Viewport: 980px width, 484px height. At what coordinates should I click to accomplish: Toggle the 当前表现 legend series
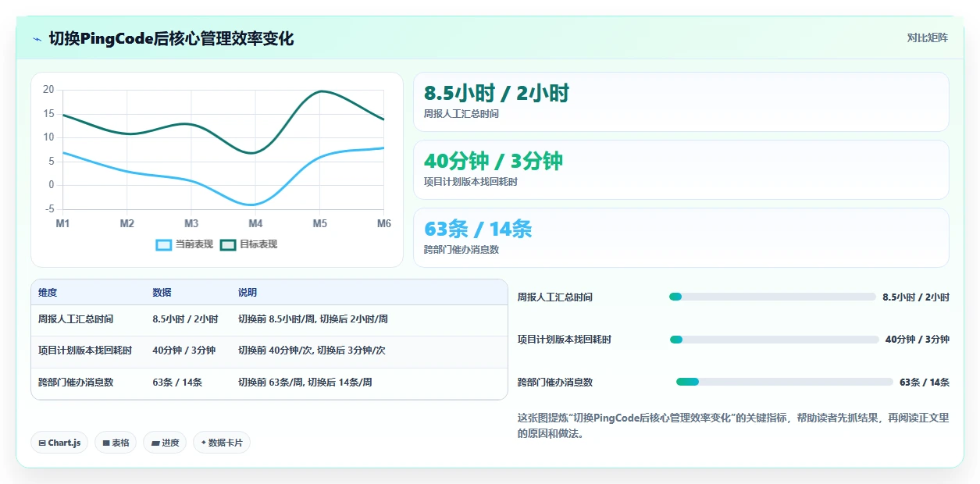click(x=184, y=244)
